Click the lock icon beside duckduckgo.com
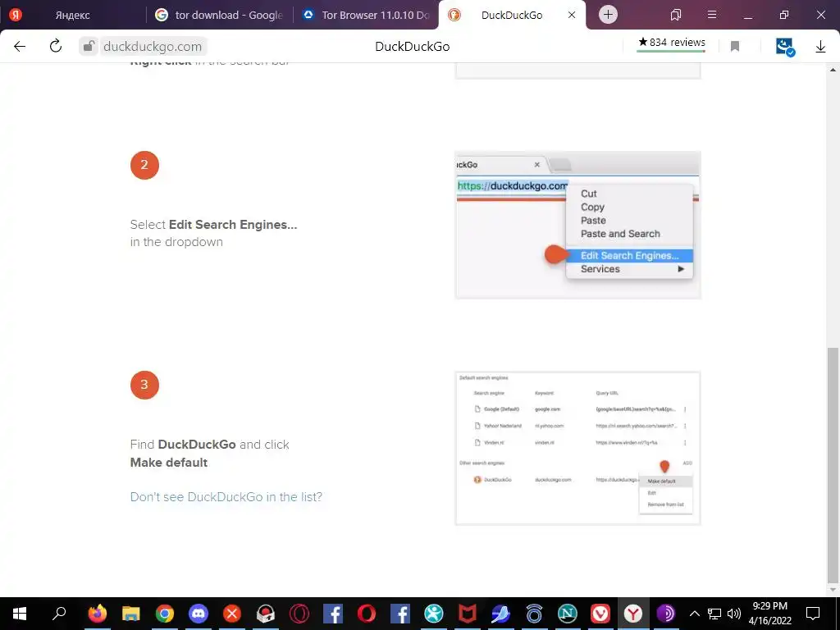840x630 pixels. click(89, 46)
